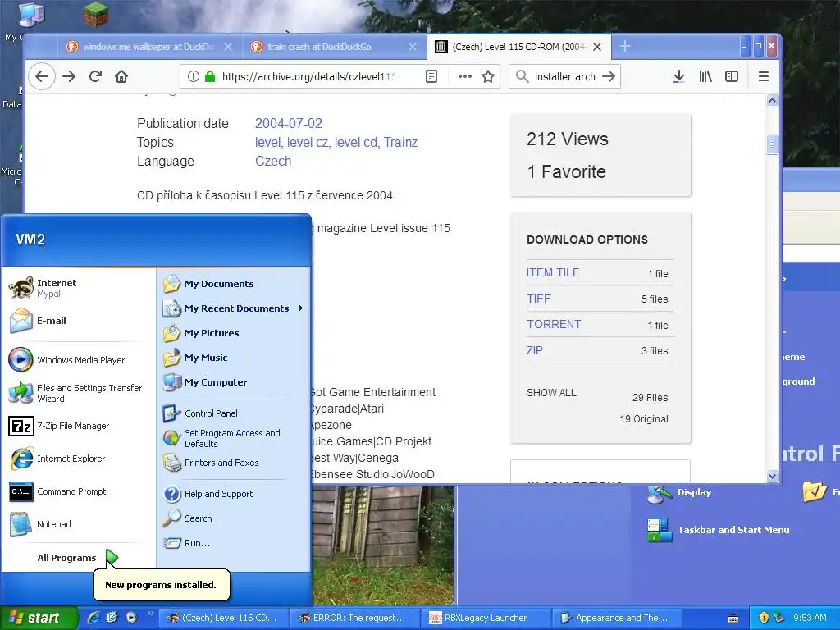Go forward with the browser forward arrow
This screenshot has height=630, width=840.
69,76
